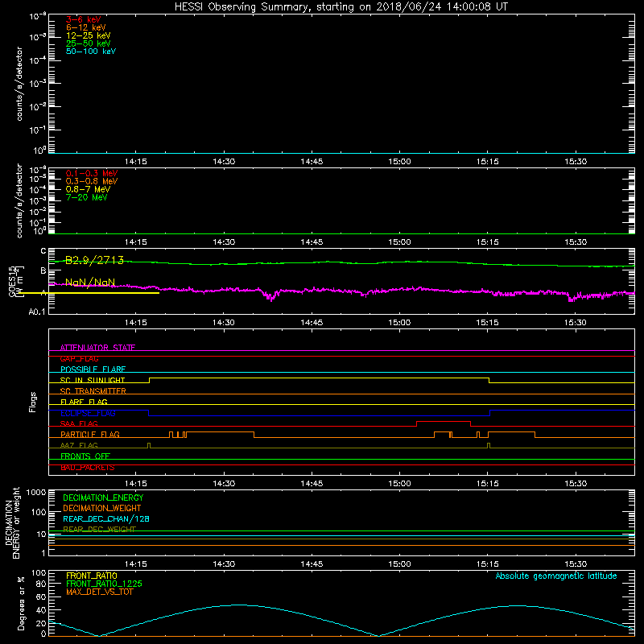The height and width of the screenshot is (644, 644).
Task: Click the DECIMATION_ENERGY legend label
Action: point(103,497)
